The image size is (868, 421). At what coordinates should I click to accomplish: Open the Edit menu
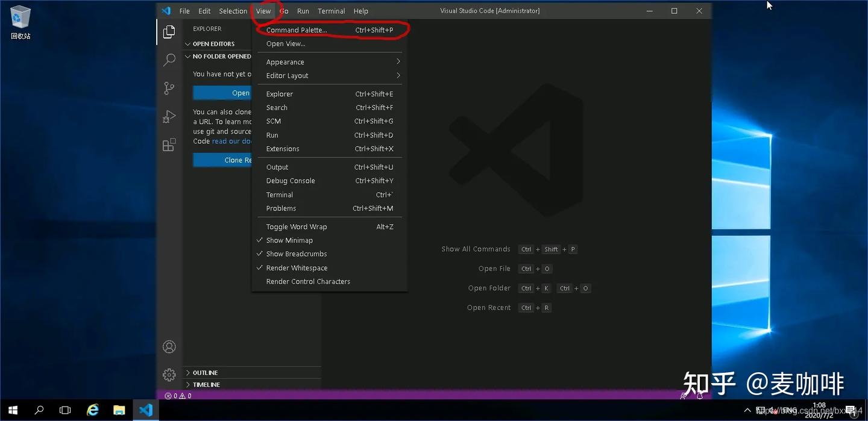coord(204,11)
